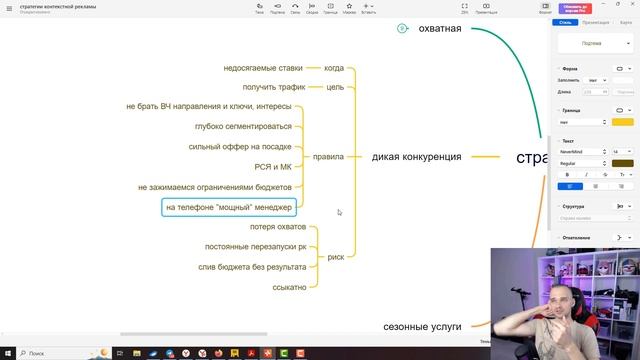Select the сезонные услуги topic
This screenshot has width=640, height=360.
pos(422,327)
